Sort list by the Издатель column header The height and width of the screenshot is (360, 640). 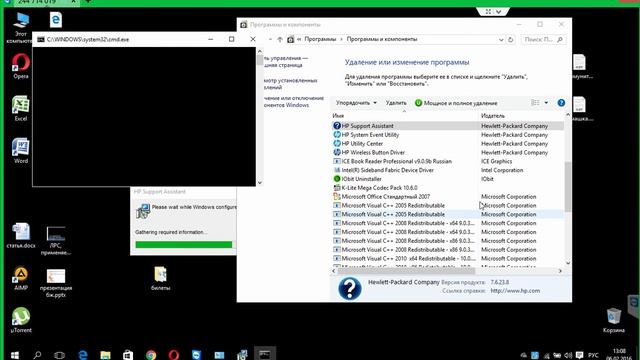pos(493,116)
